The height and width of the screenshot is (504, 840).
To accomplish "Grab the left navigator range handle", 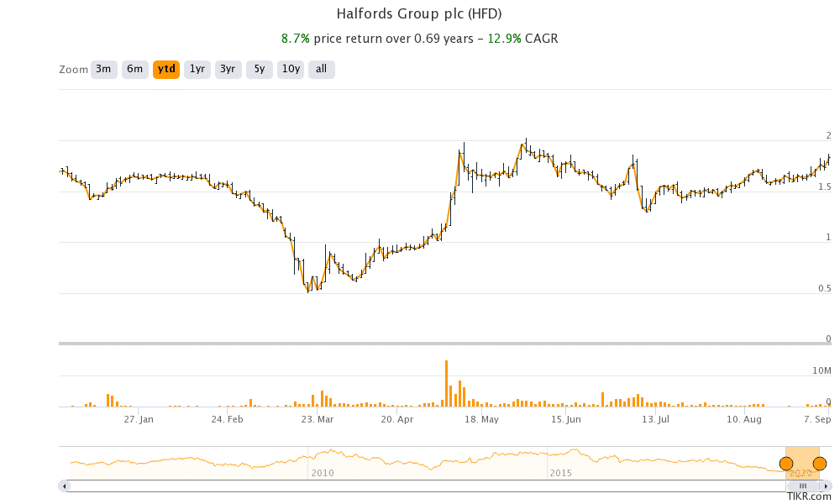I will point(786,464).
